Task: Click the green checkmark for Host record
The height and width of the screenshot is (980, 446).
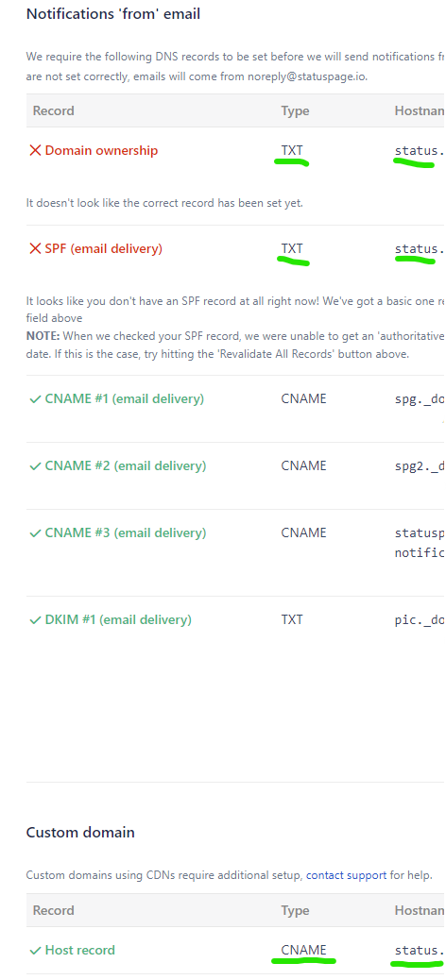Action: pyautogui.click(x=35, y=950)
